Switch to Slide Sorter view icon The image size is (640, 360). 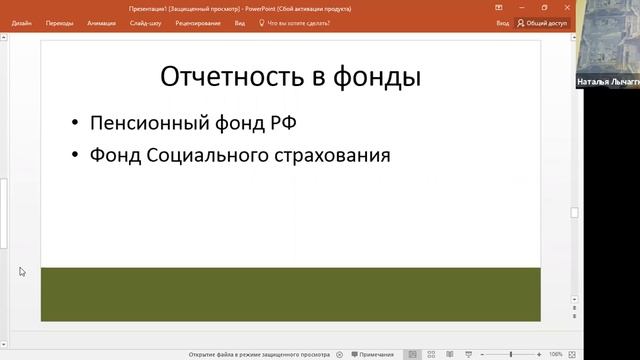click(431, 355)
